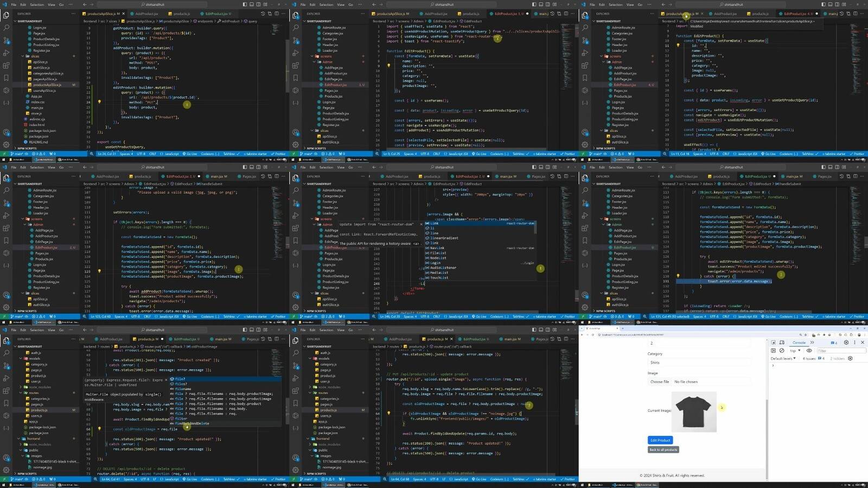Click the live expression eye icon in DevTools
868x488 pixels.
point(809,351)
